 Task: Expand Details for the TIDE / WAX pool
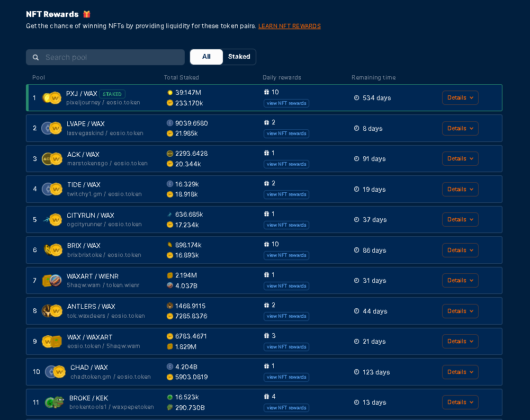(x=460, y=189)
